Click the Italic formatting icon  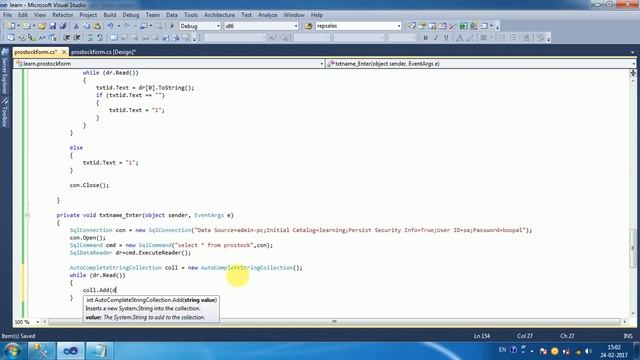(x=436, y=38)
